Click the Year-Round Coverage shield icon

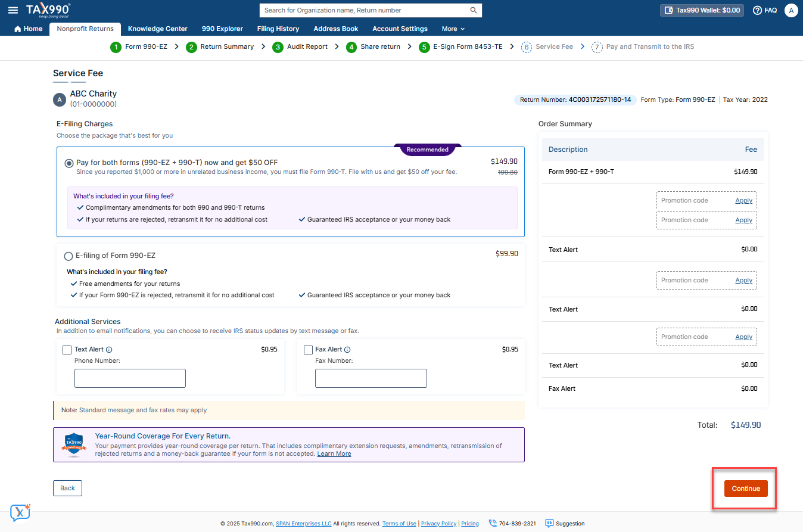point(73,444)
